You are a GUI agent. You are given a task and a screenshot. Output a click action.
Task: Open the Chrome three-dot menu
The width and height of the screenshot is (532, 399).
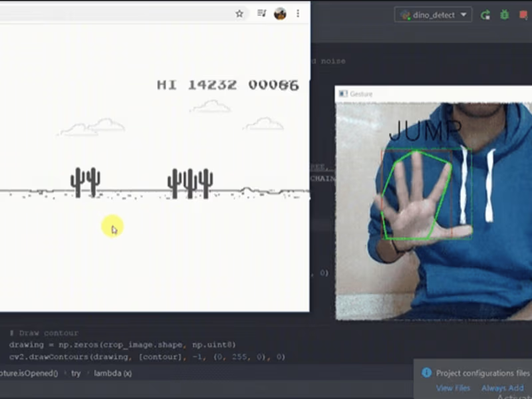[x=298, y=13]
